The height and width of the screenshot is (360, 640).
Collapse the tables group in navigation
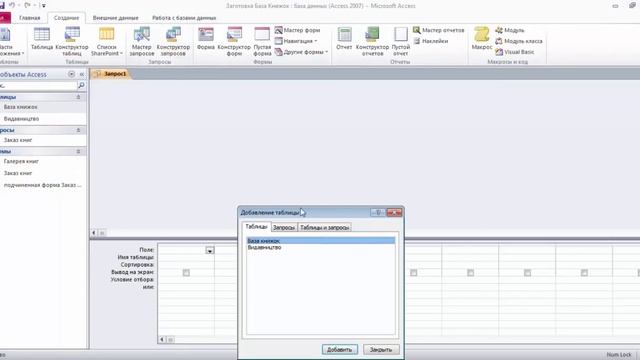coord(78,97)
